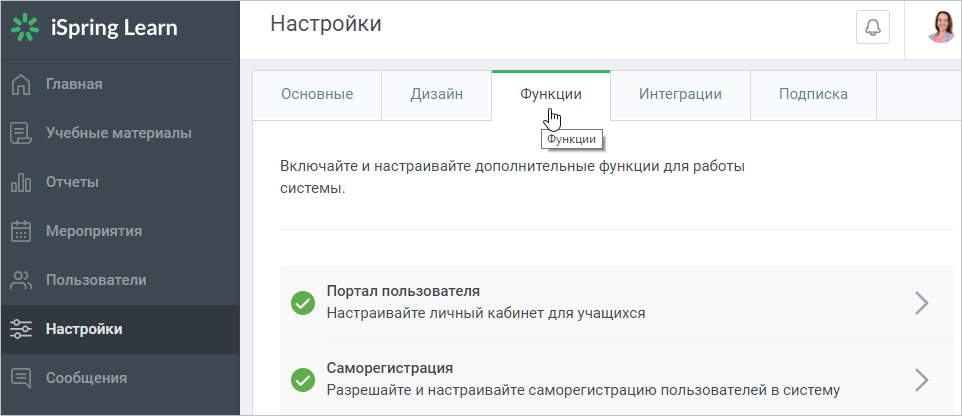The height and width of the screenshot is (416, 962).
Task: Open the Саморегистрация settings title
Action: click(390, 369)
